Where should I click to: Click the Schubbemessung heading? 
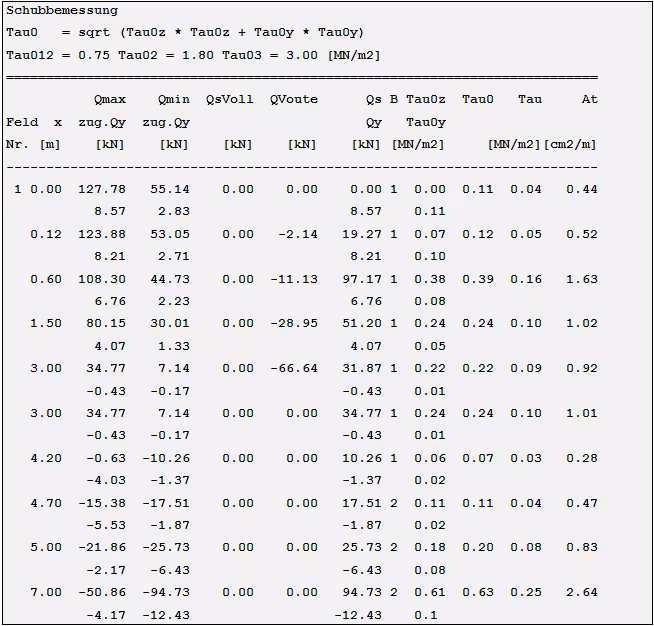pos(62,10)
